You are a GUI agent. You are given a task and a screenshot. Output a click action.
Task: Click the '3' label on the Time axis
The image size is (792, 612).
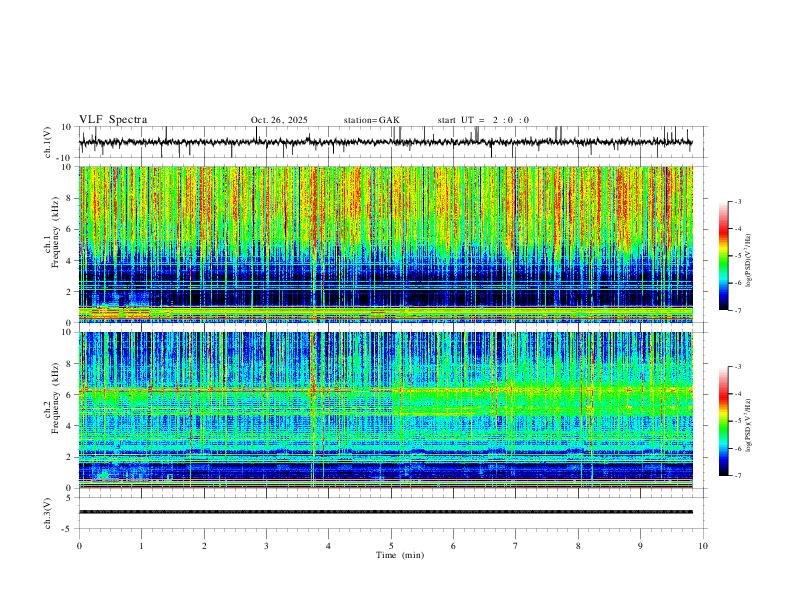(x=266, y=546)
